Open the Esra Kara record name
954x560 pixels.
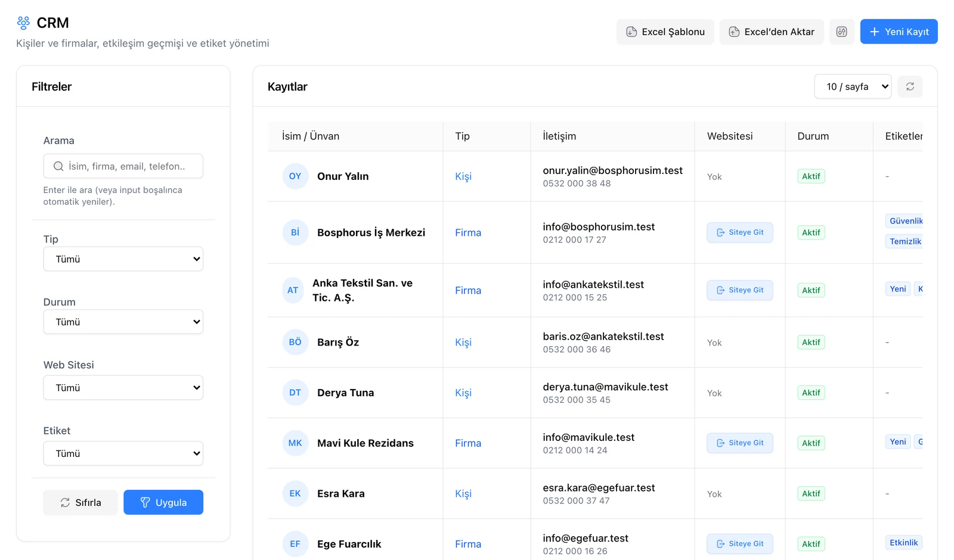coord(341,493)
